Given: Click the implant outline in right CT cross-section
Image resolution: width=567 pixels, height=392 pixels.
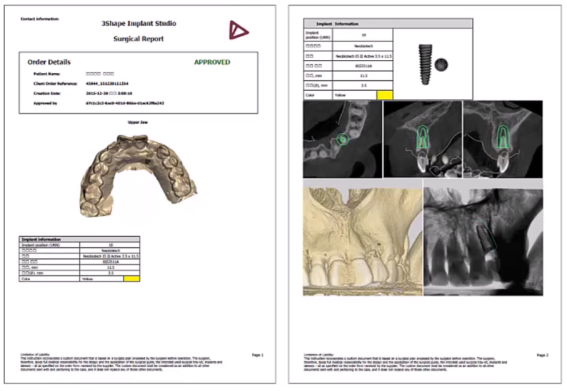Looking at the screenshot, I should tap(502, 137).
